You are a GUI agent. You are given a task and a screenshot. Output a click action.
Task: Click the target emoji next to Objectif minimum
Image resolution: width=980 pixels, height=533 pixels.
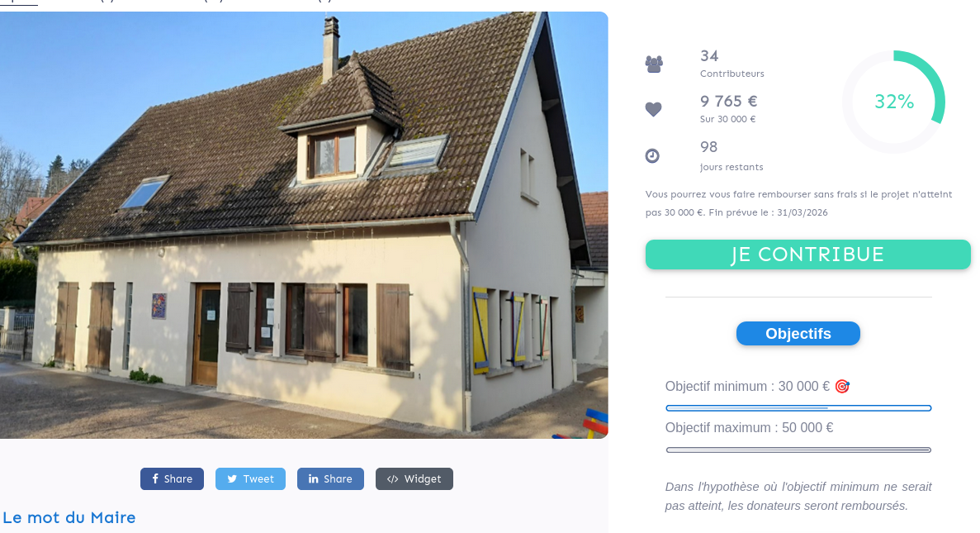842,387
